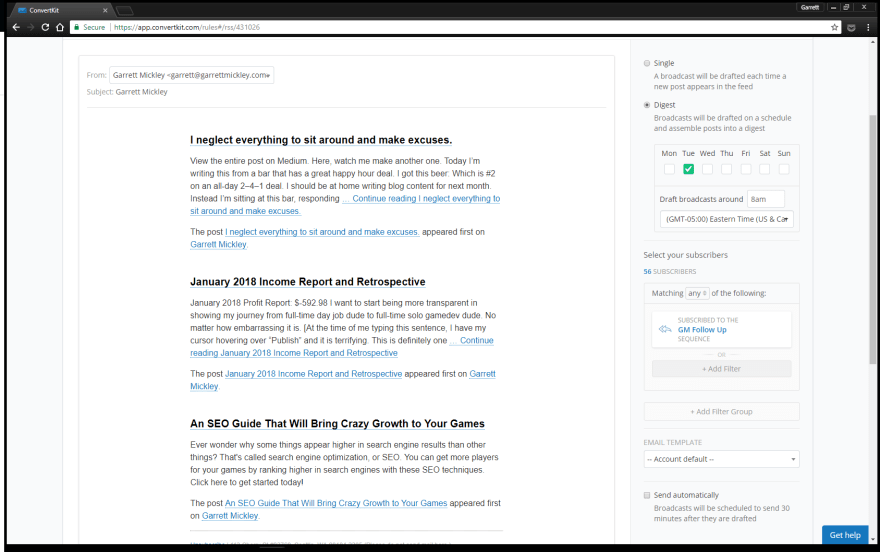
Task: Click the Draft broadcasts around time field
Action: click(x=766, y=199)
